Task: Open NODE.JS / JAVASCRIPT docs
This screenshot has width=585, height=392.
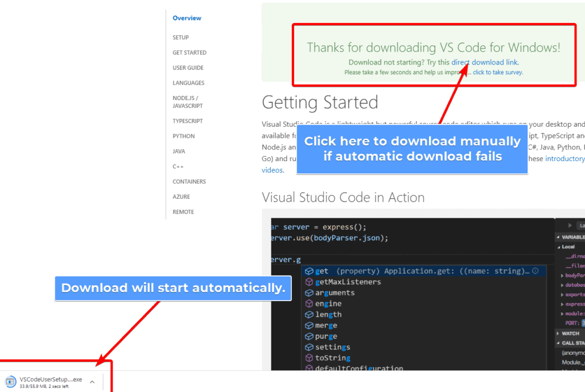Action: coord(187,102)
